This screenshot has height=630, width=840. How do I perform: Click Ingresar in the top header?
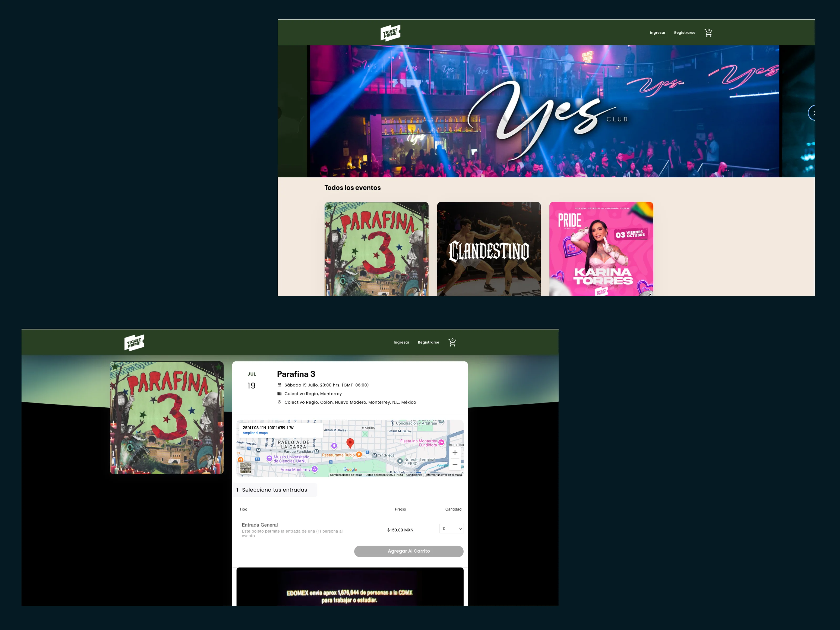click(657, 33)
